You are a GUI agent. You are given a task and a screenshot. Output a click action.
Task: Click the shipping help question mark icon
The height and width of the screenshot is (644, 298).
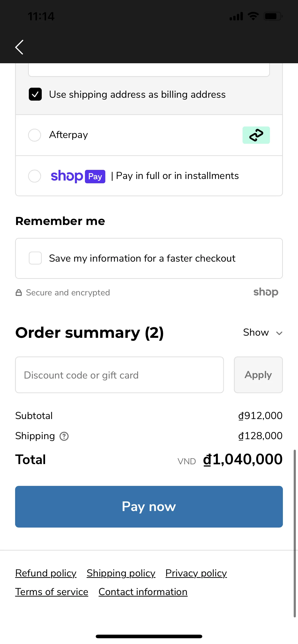tap(64, 436)
